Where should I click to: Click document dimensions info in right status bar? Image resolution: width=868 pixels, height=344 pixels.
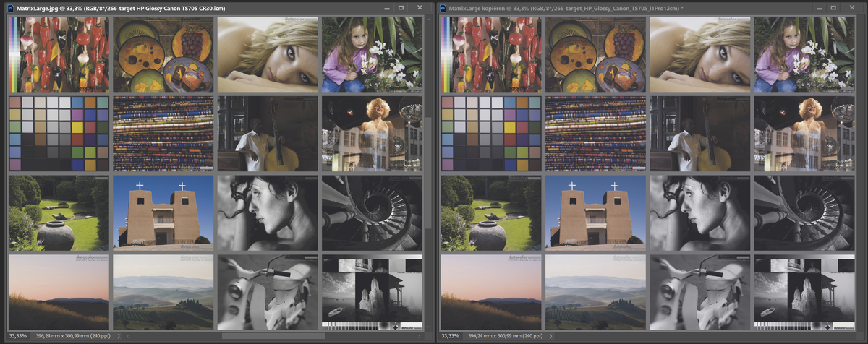(x=507, y=337)
